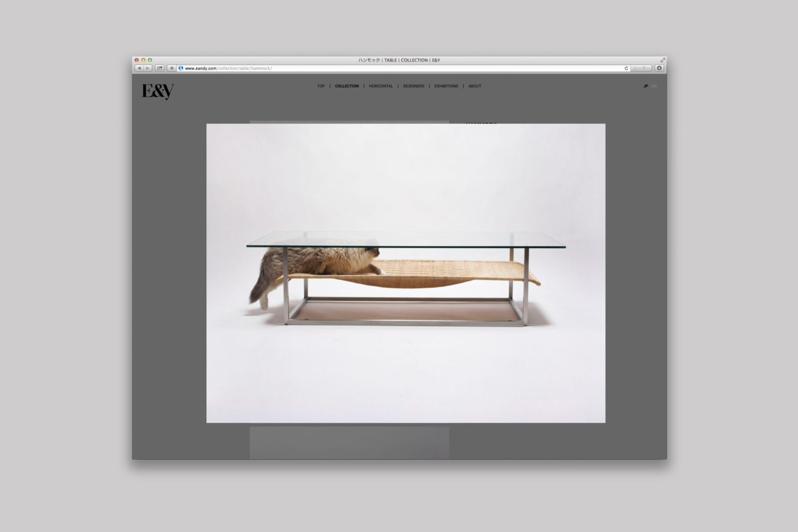Open the downloads button in toolbar
The height and width of the screenshot is (532, 798).
point(659,68)
